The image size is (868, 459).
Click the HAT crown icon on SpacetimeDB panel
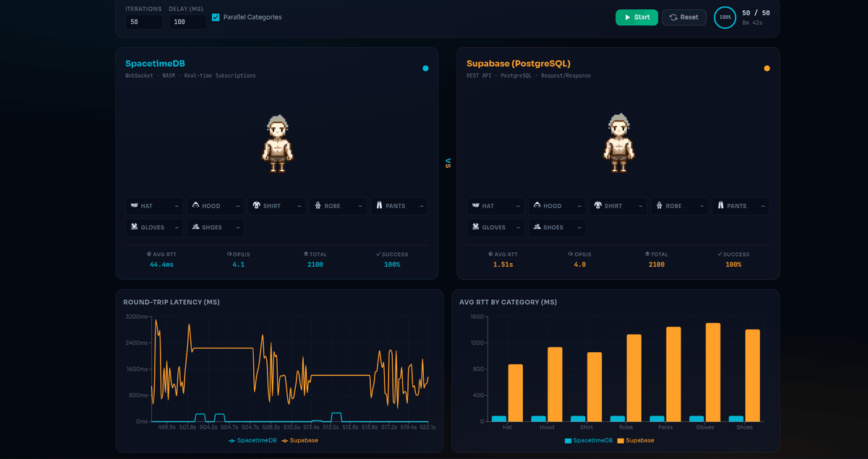135,205
